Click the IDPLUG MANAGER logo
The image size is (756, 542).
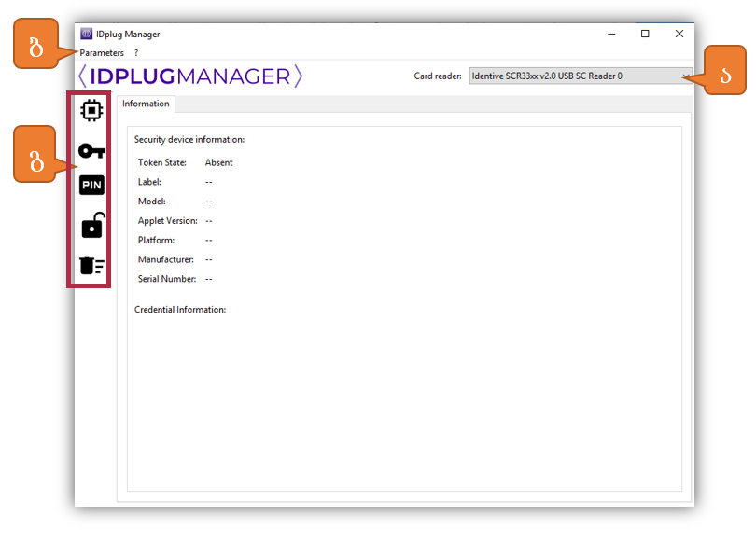click(190, 76)
